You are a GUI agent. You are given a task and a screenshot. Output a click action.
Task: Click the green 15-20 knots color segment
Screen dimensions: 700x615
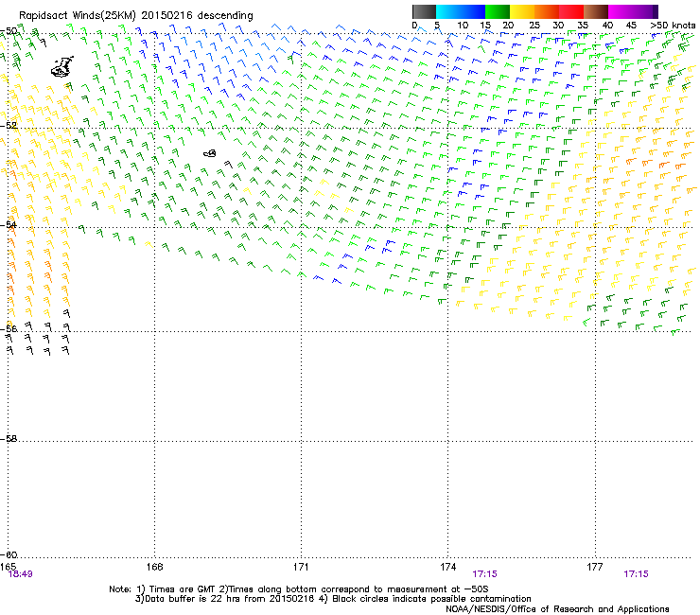498,11
